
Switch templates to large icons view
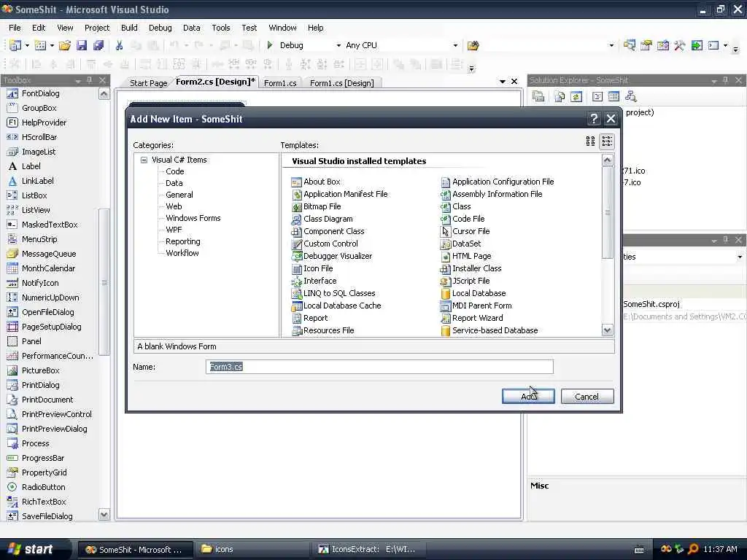(x=590, y=141)
